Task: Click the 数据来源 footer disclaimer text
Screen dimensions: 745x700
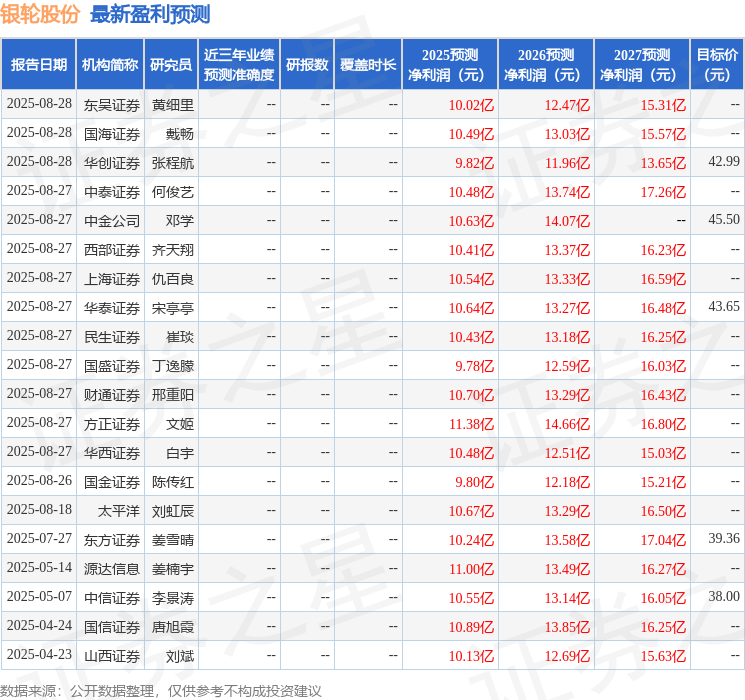Action: point(161,691)
